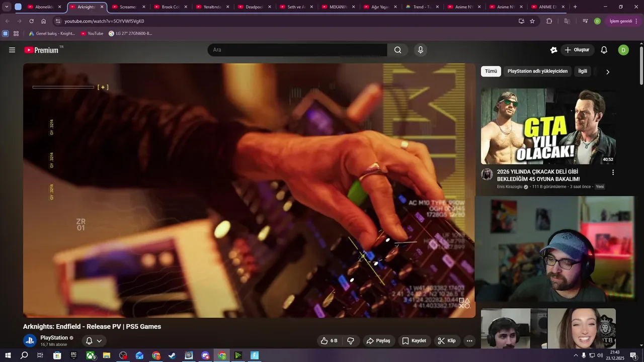
Task: Open a new Chrome tab
Action: (575, 7)
